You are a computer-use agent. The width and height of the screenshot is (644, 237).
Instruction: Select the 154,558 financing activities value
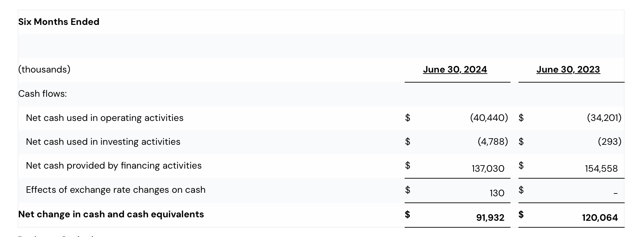tap(601, 169)
